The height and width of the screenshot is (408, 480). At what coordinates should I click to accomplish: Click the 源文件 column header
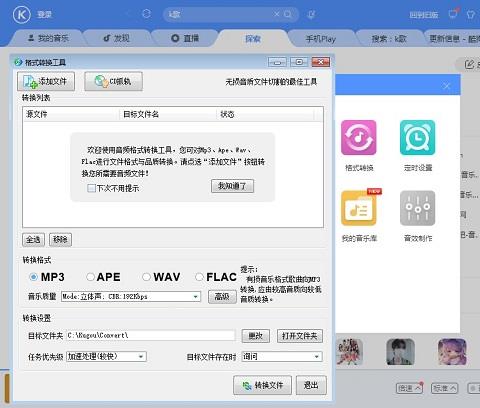(71, 114)
